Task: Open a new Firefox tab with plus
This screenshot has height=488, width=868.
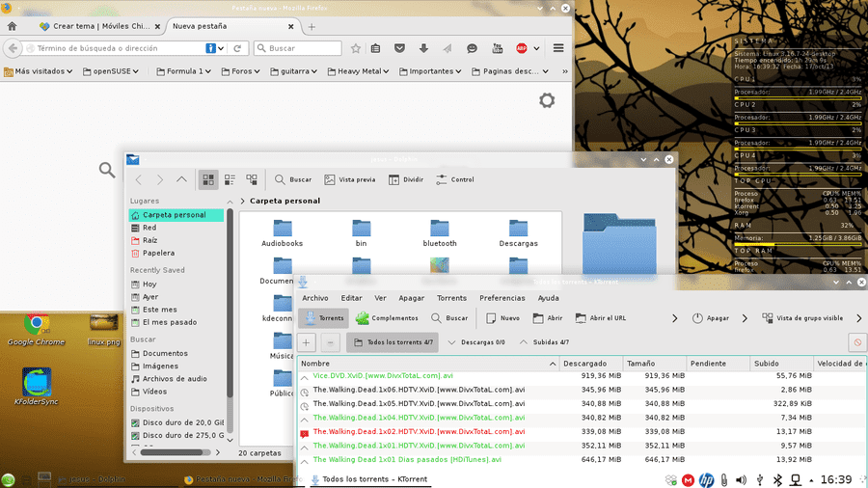Action: click(312, 27)
